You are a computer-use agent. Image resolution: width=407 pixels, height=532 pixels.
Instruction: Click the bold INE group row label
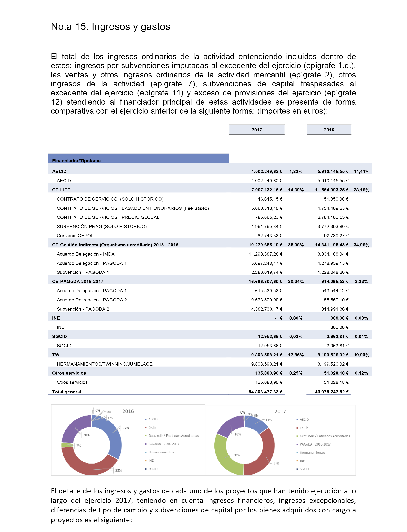pyautogui.click(x=56, y=318)
